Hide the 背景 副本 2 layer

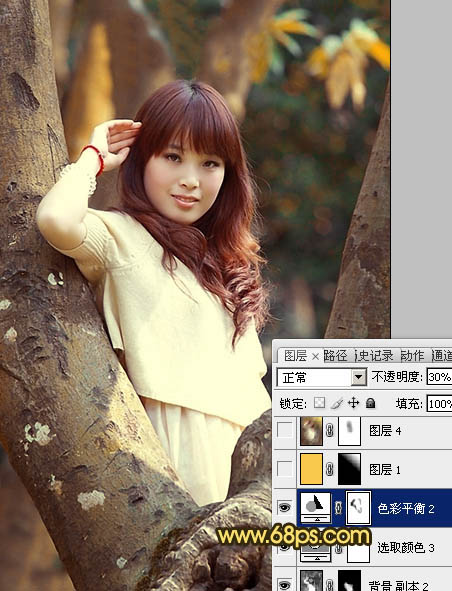click(285, 584)
